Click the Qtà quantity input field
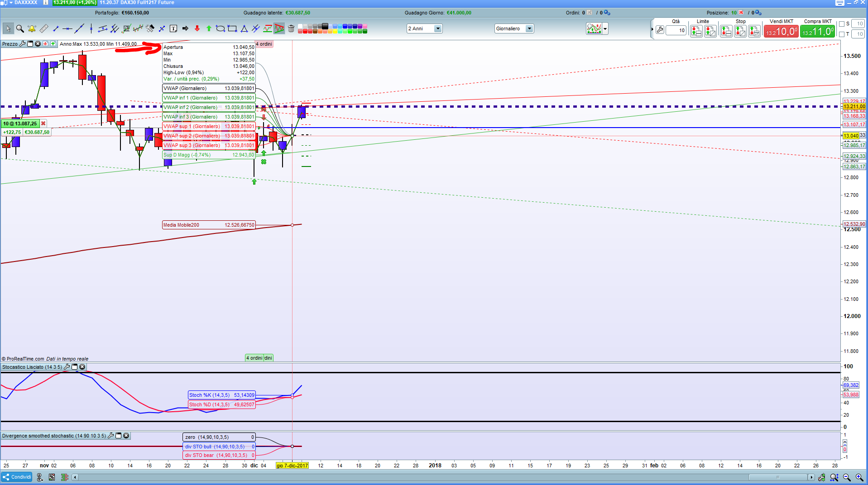Viewport: 868px width, 485px height. [x=676, y=30]
